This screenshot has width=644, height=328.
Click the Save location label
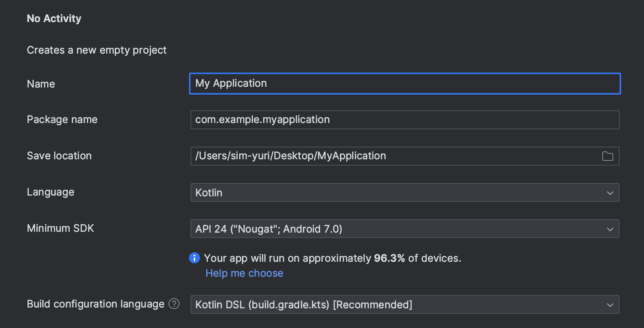(x=59, y=156)
